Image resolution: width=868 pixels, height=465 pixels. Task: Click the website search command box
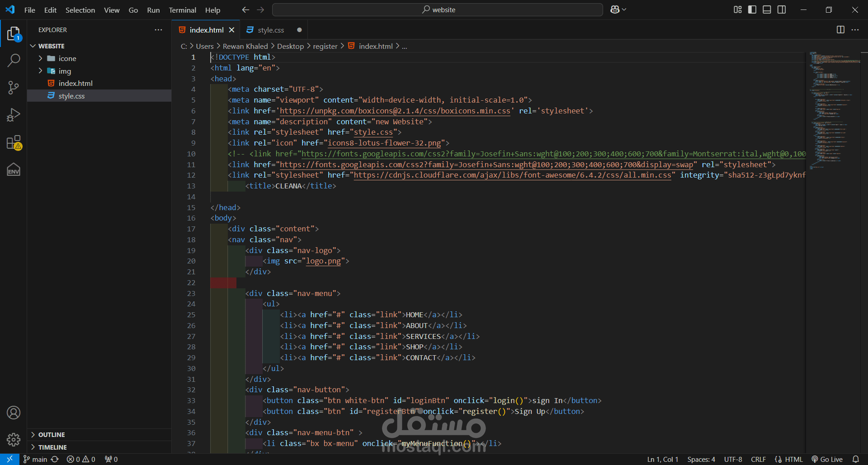(x=438, y=9)
